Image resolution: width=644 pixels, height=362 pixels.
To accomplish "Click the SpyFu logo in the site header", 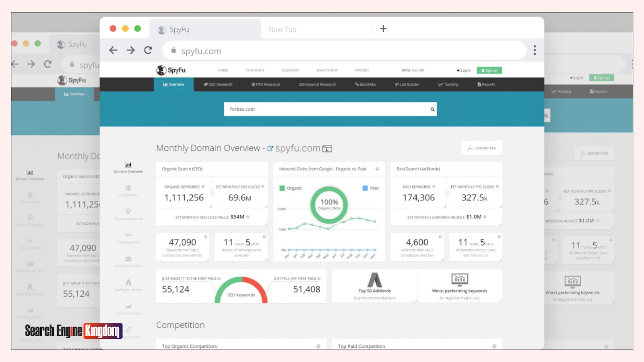I will pos(171,70).
